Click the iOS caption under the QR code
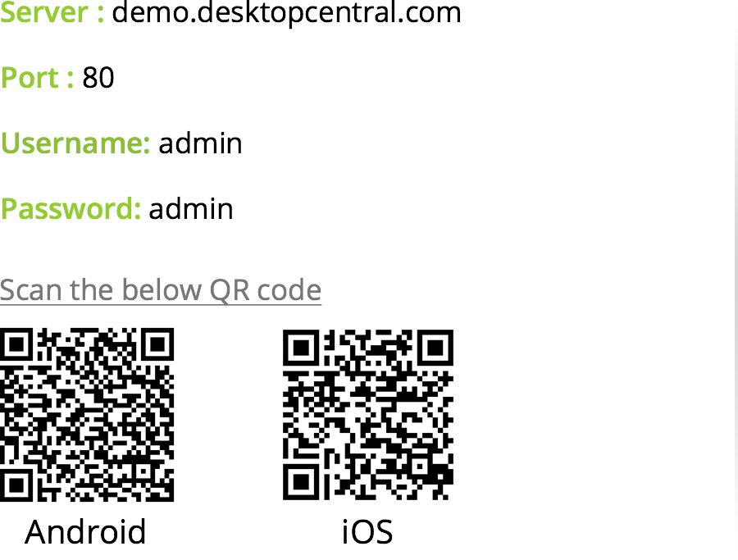Viewport: 738px width, 560px height. tap(367, 532)
